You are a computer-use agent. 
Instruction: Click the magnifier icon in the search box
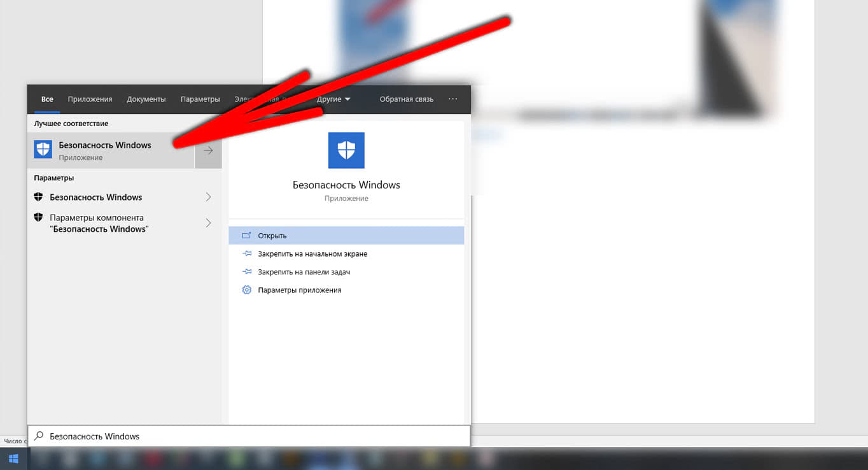pyautogui.click(x=39, y=436)
